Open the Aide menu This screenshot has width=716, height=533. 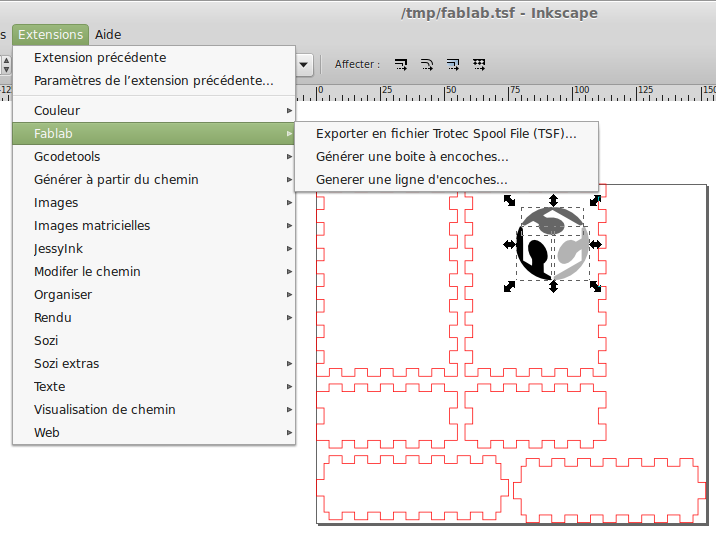tap(108, 34)
